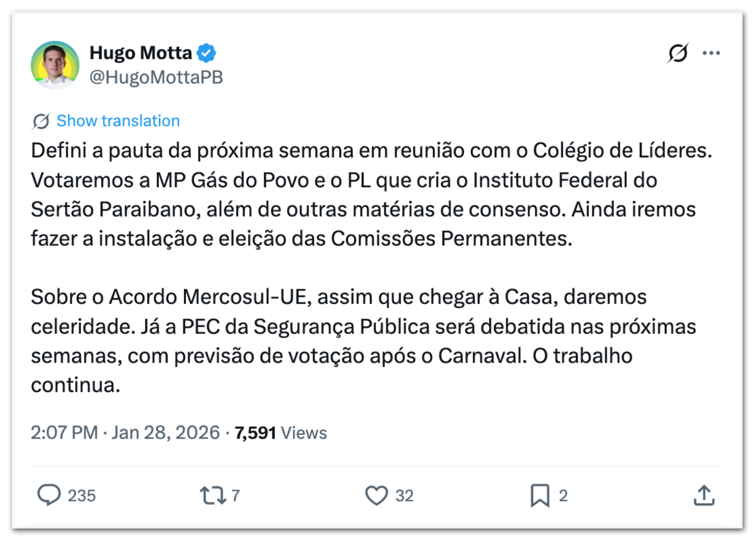Click the repost arrows icon
This screenshot has width=756, height=546.
[212, 495]
